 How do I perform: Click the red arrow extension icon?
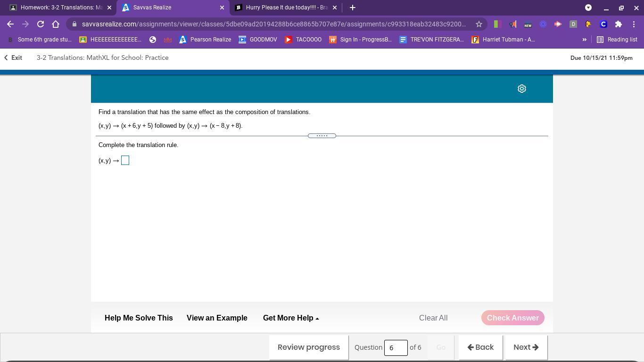[x=558, y=24]
